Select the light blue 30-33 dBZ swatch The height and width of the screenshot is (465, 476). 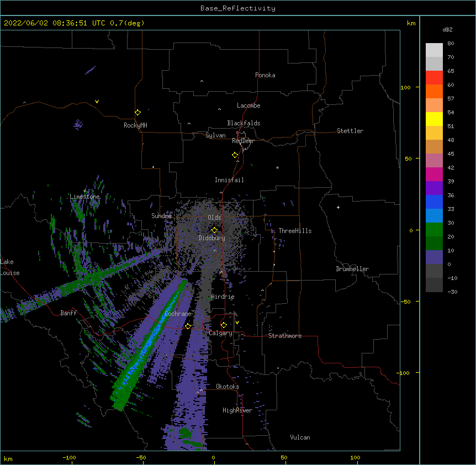434,215
